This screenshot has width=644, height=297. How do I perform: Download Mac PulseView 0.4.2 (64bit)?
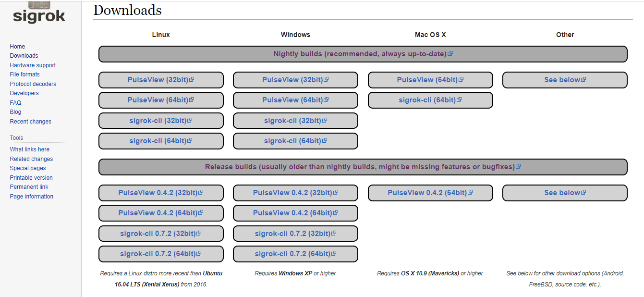click(430, 193)
